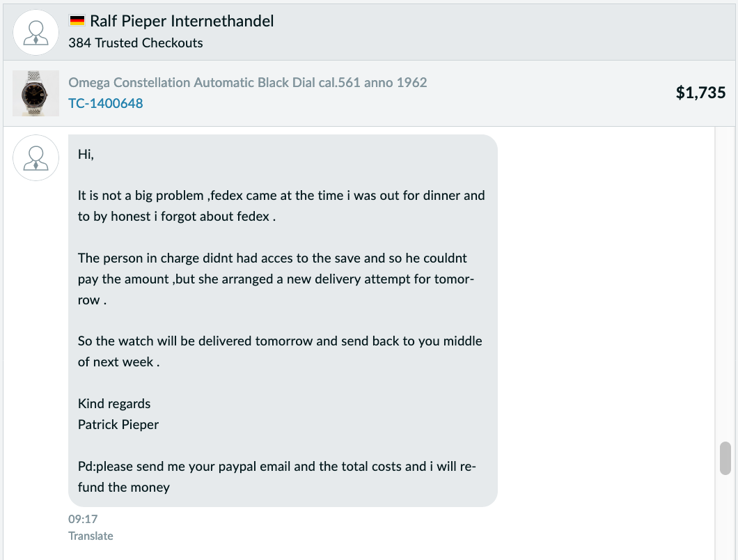Click the scrollbar track above the thumb

[725, 284]
